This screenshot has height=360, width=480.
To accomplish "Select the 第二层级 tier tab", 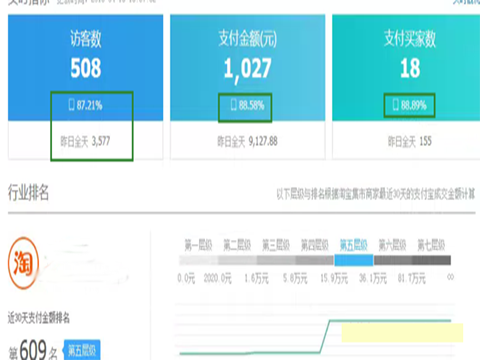I will tap(237, 245).
